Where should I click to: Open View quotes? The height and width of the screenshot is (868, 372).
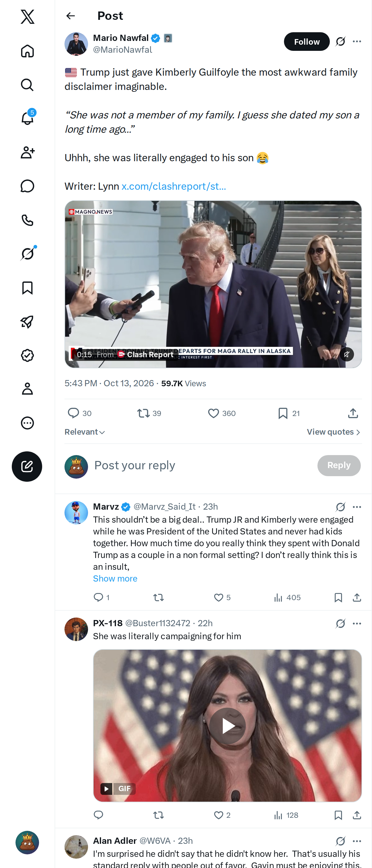pyautogui.click(x=334, y=432)
